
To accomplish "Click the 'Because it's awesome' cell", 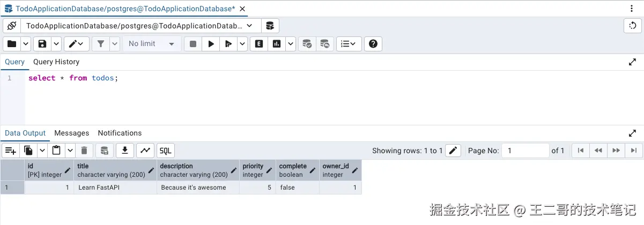I will pyautogui.click(x=198, y=187).
